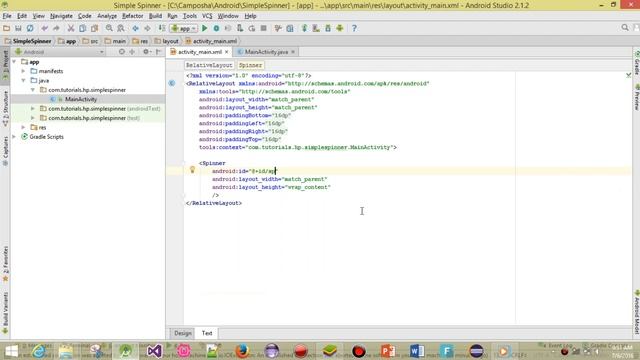
Task: Open the VCS menu
Action: [207, 16]
